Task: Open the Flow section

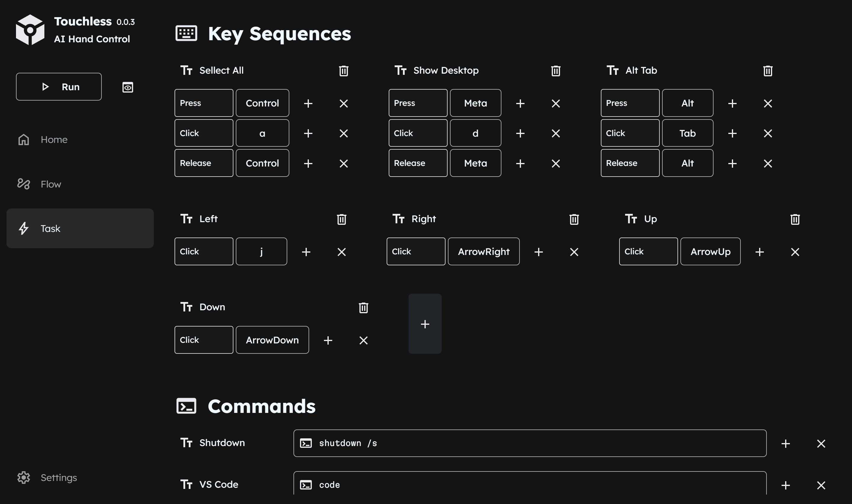Action: click(51, 184)
